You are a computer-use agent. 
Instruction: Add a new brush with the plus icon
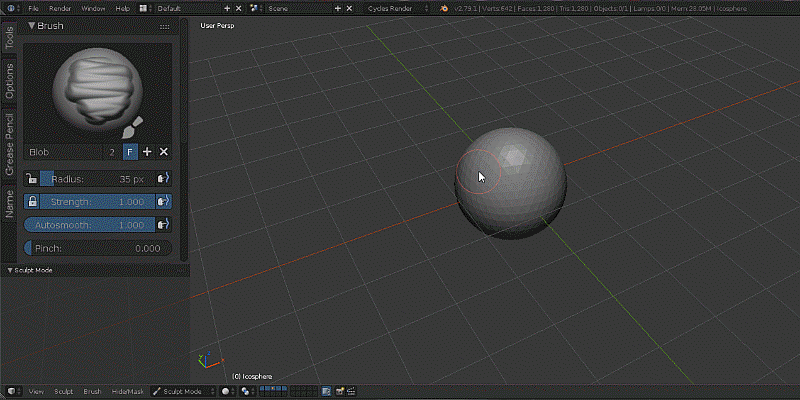tap(147, 151)
